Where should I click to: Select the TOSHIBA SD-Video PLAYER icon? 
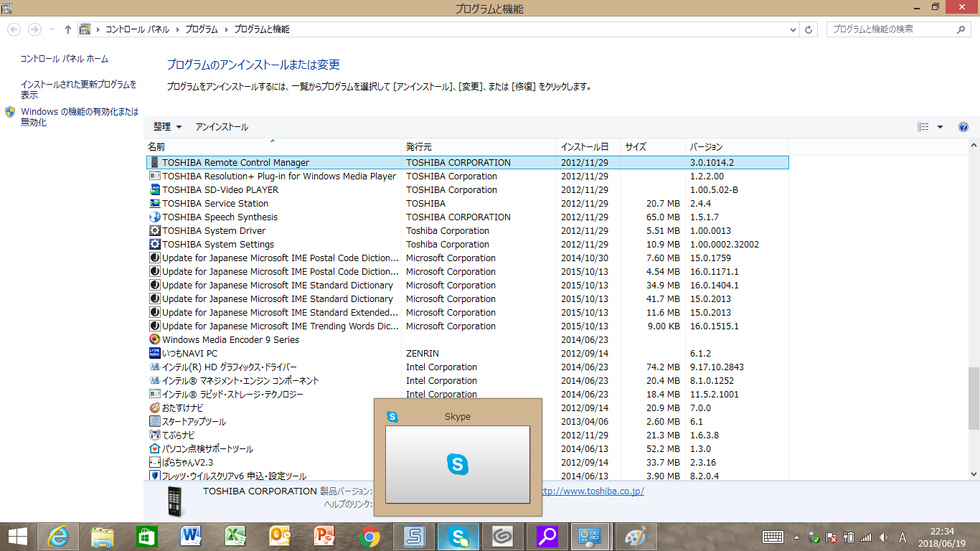pos(154,190)
